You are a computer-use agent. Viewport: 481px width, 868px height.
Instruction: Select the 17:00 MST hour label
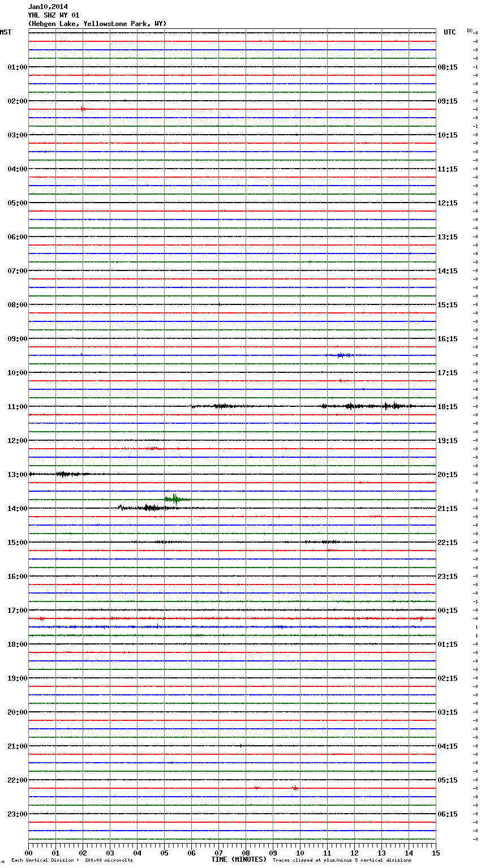[18, 611]
